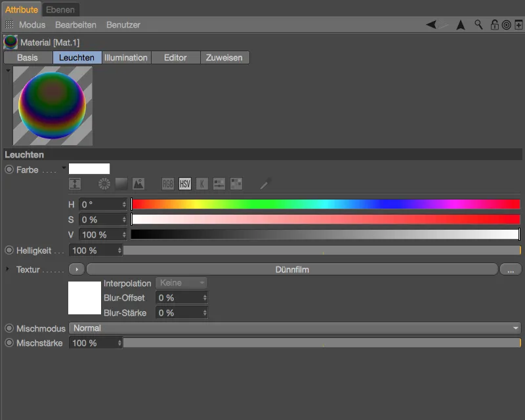The image size is (525, 420).
Task: Expand the Textur parameter group
Action: click(x=7, y=269)
